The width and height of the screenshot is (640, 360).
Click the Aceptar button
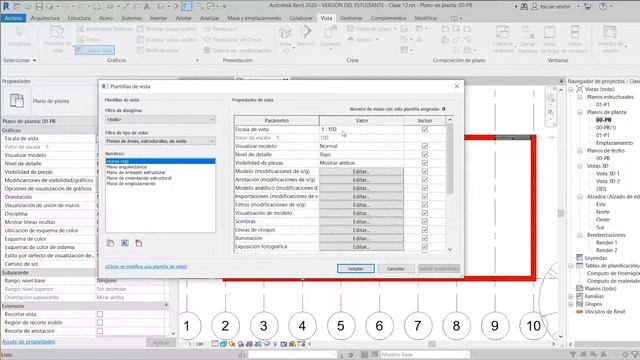click(x=356, y=269)
